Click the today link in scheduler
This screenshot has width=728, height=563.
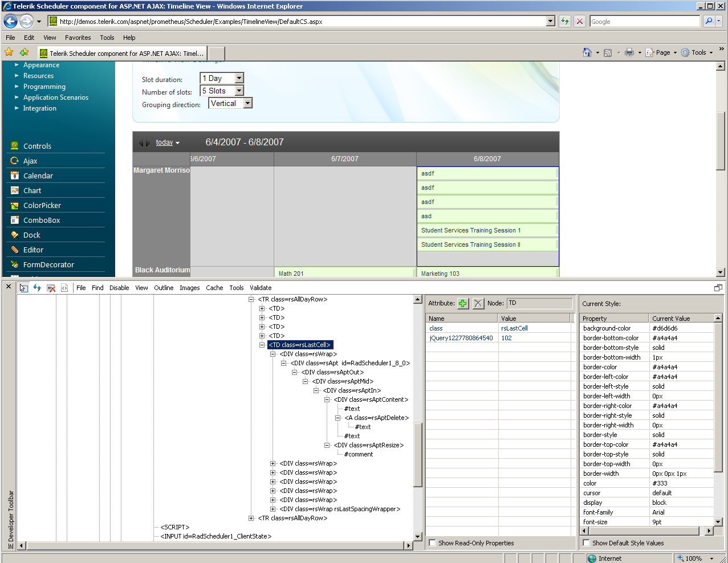[164, 142]
